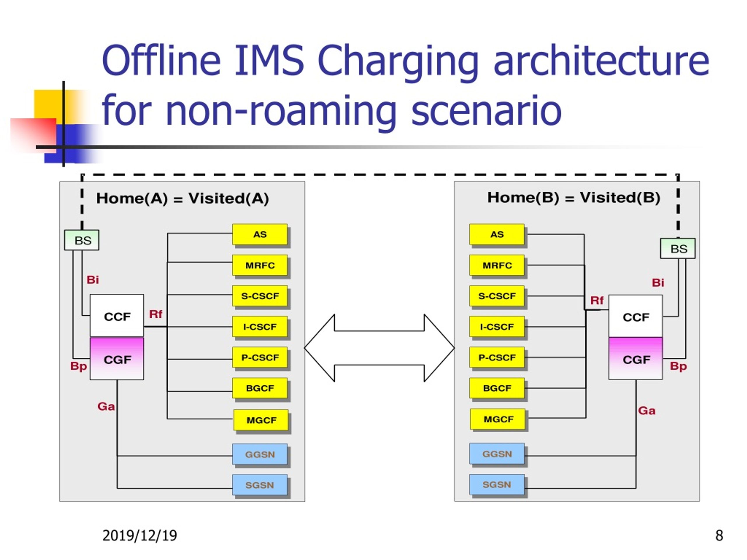Click the Rf label in Home(A)

[156, 314]
